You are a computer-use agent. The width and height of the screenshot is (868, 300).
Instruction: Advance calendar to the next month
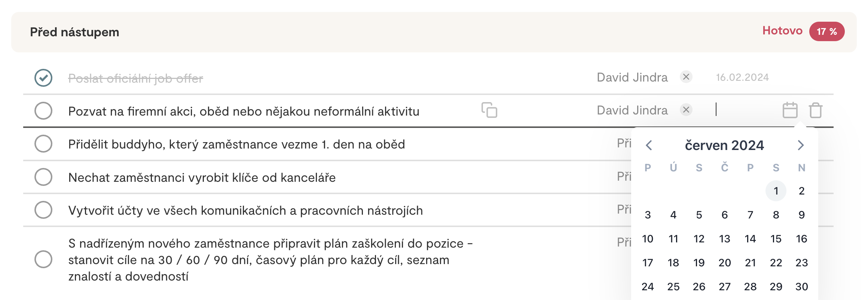[801, 145]
